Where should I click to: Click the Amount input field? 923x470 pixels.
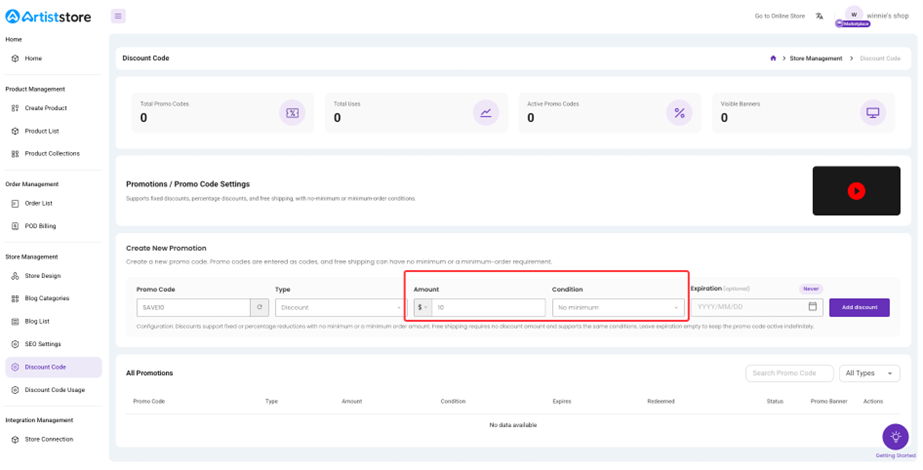pos(489,307)
